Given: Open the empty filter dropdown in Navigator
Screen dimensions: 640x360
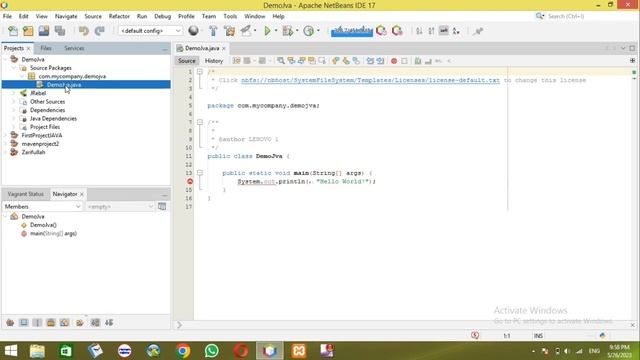Looking at the screenshot, I should point(120,207).
